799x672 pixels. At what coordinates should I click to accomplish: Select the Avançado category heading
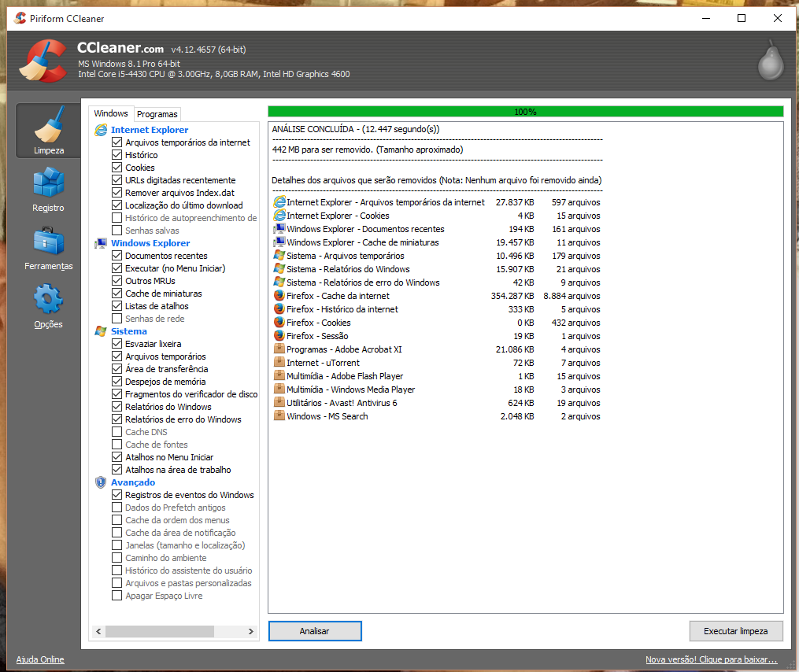(x=133, y=482)
